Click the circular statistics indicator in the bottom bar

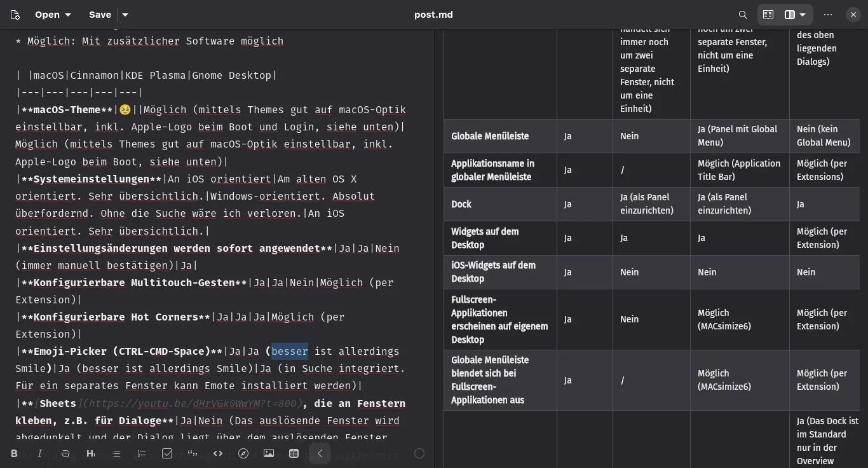click(419, 453)
